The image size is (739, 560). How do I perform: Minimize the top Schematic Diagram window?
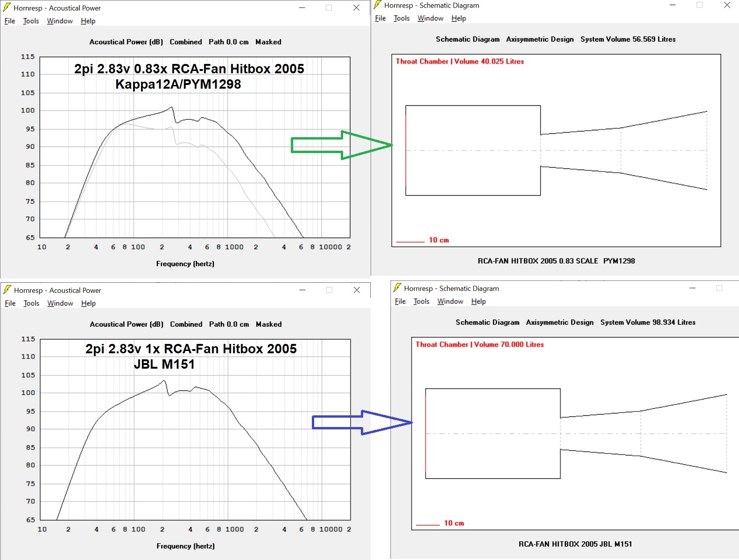pos(673,5)
